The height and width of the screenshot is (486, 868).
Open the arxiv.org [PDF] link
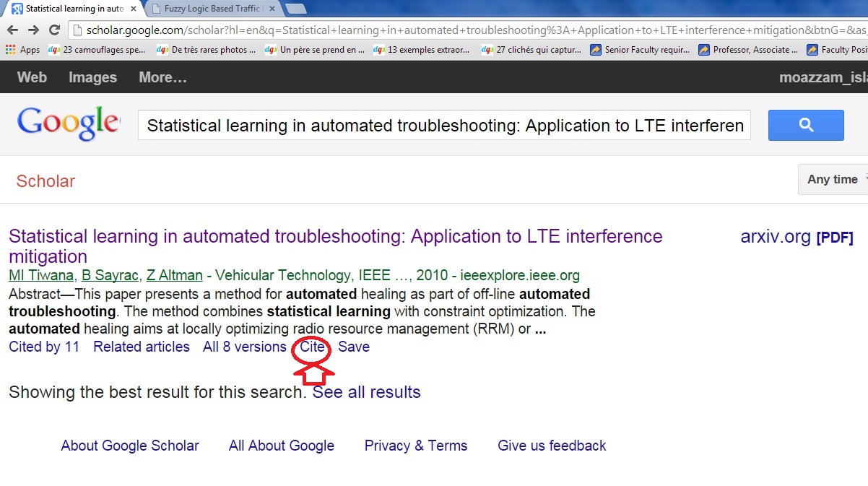click(797, 236)
